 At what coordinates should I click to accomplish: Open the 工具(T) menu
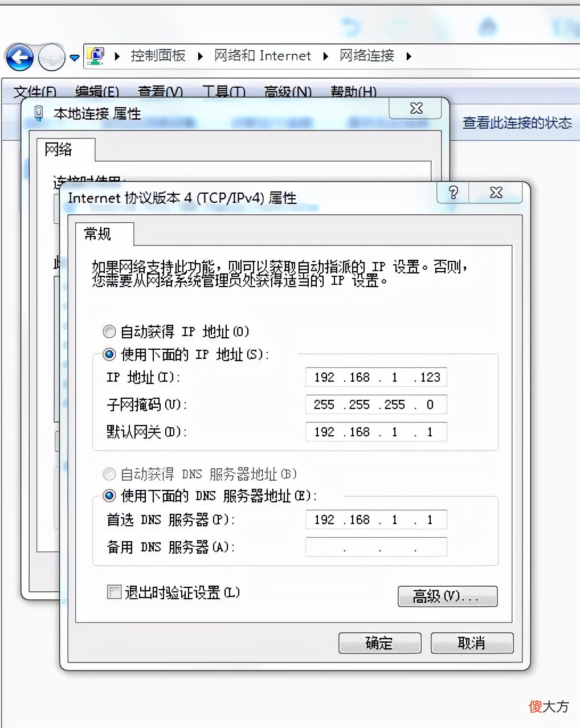(x=223, y=91)
